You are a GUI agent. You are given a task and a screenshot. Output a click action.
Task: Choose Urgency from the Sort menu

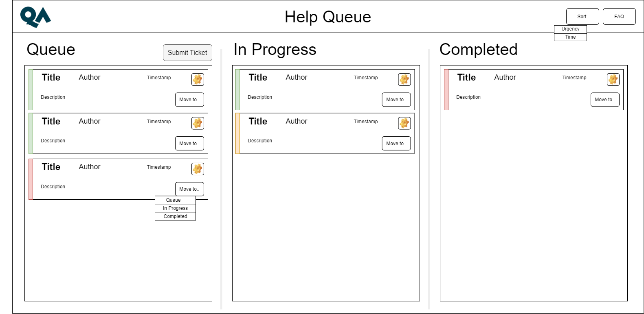point(570,29)
